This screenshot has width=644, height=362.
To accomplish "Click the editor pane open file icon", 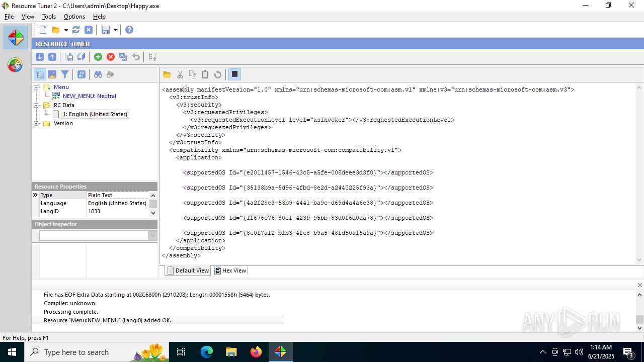I will pos(167,74).
